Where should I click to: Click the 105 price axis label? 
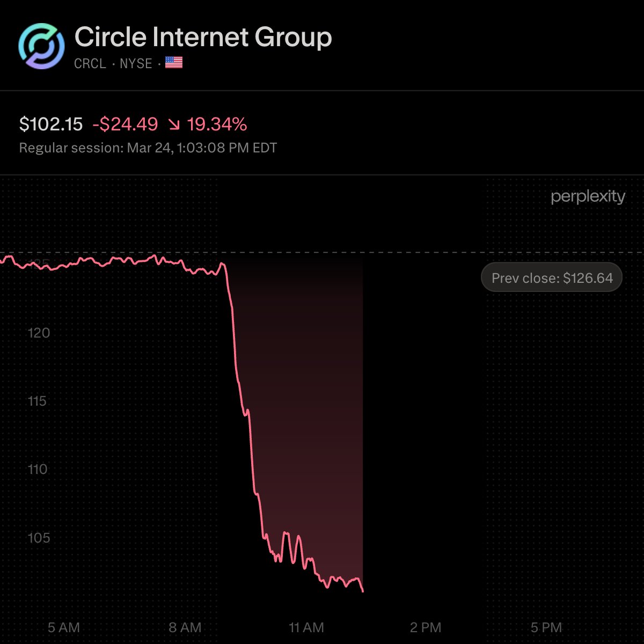coord(39,538)
